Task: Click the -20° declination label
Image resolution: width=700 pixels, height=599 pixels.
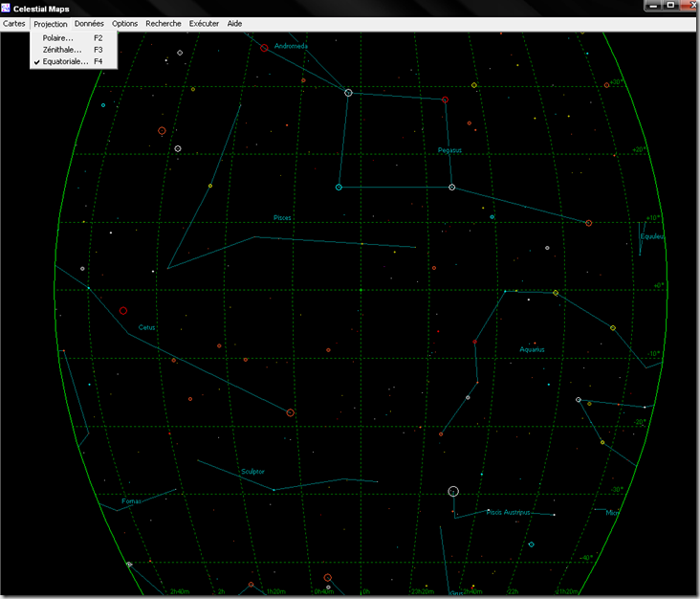Action: [640, 422]
